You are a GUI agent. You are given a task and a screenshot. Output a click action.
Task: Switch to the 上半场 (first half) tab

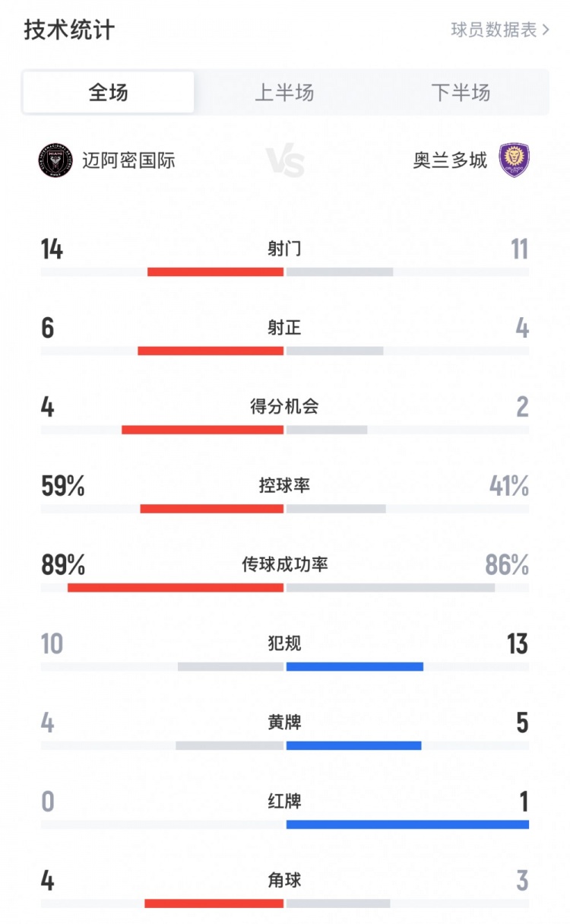click(285, 92)
